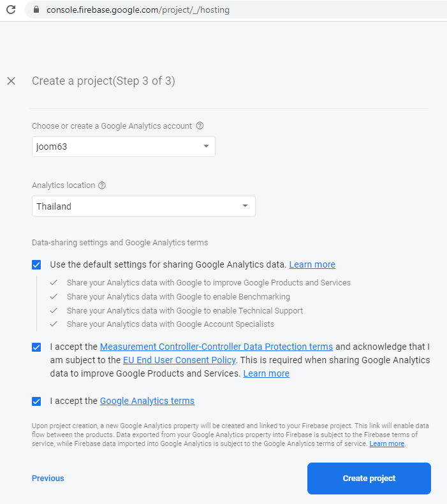Open Measurement Controller-Controller Data Protection terms link
This screenshot has width=447, height=504.
tap(216, 347)
